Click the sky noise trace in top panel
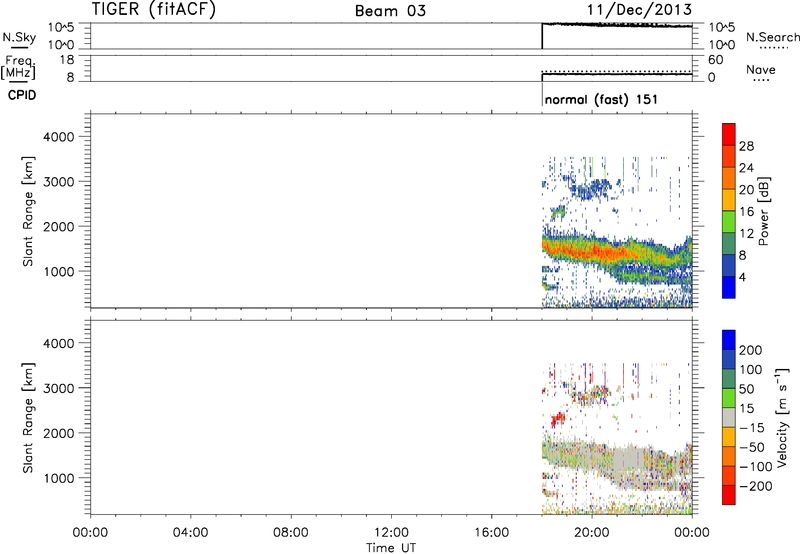The width and height of the screenshot is (800, 554). 617,24
